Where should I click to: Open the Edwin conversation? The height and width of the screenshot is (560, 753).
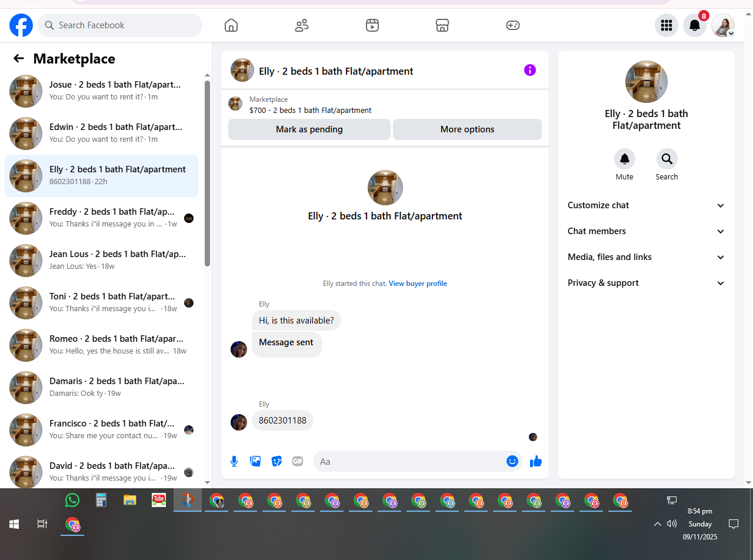[101, 134]
